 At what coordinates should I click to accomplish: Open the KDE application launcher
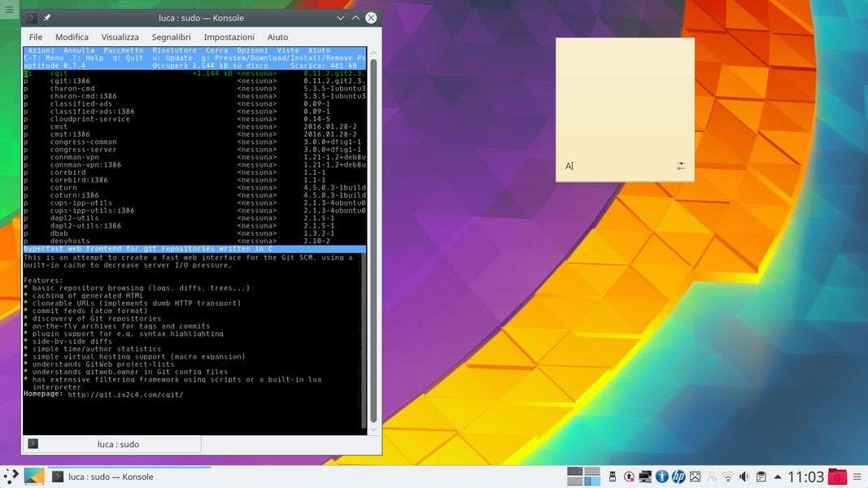click(x=11, y=476)
